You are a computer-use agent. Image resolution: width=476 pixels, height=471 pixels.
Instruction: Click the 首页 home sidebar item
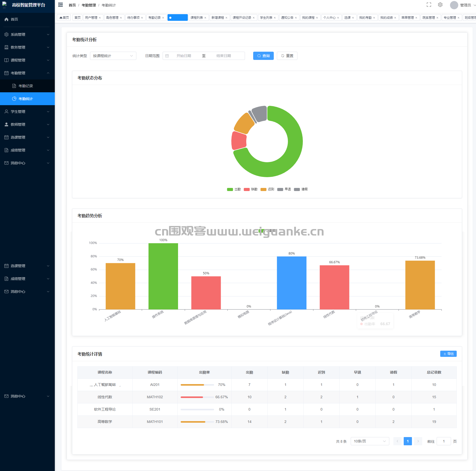[x=14, y=19]
